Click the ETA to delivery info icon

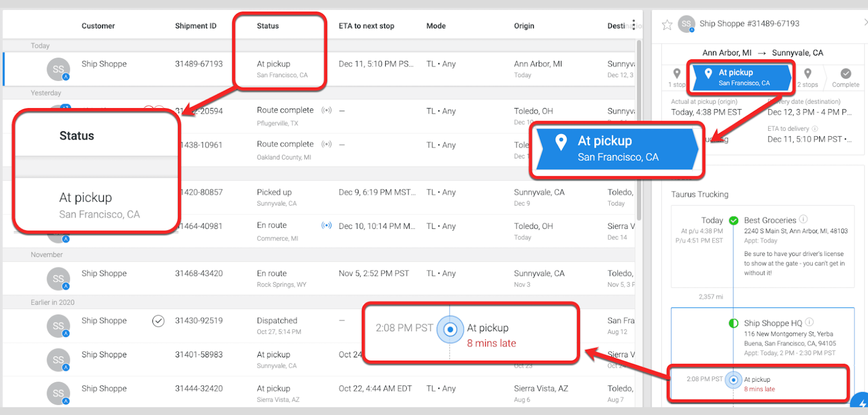pos(815,129)
